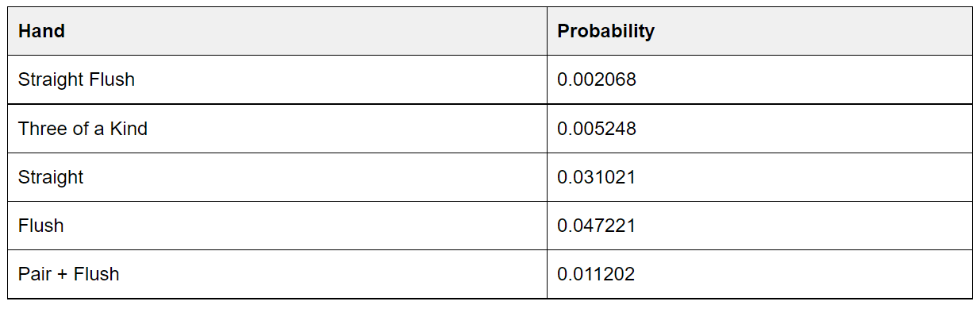This screenshot has width=980, height=309.
Task: Click the Flush hand cell
Action: [x=277, y=226]
